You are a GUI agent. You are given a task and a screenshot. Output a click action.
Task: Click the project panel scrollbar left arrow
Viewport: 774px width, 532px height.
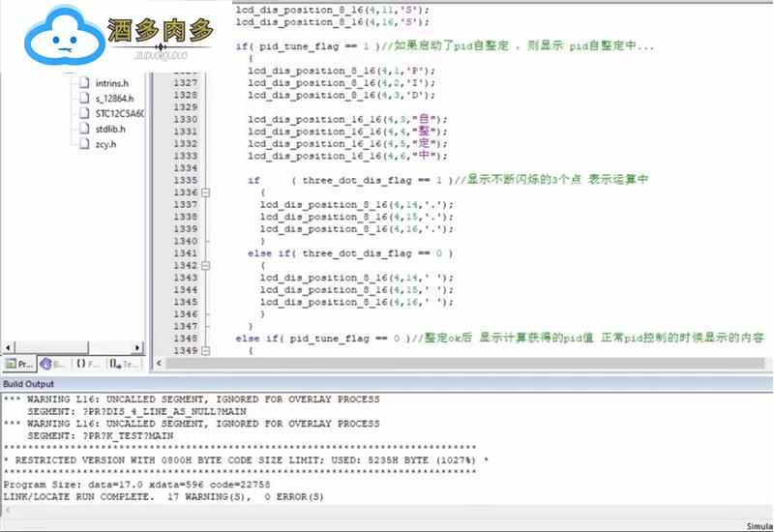point(8,347)
